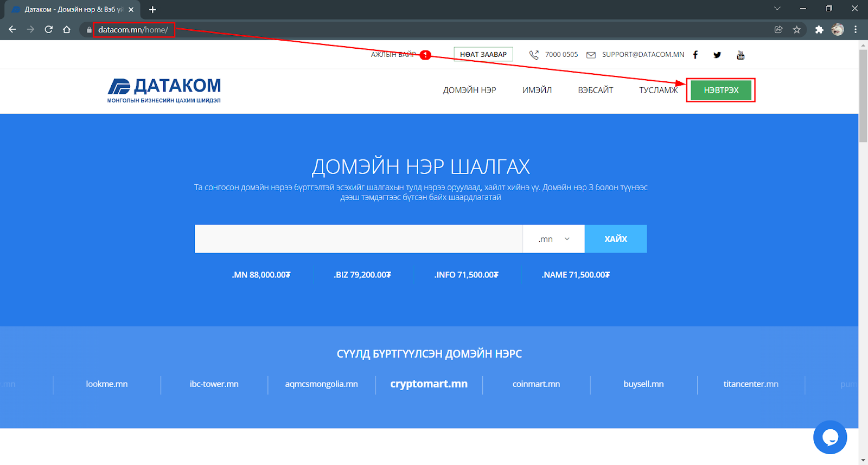This screenshot has width=868, height=465.
Task: Select .BIZ 79,200.00₮ price
Action: (x=362, y=275)
